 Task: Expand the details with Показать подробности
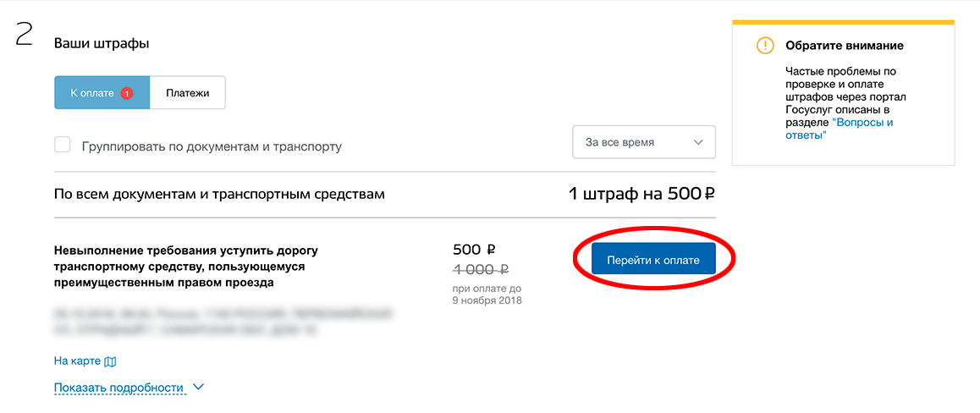(x=118, y=388)
